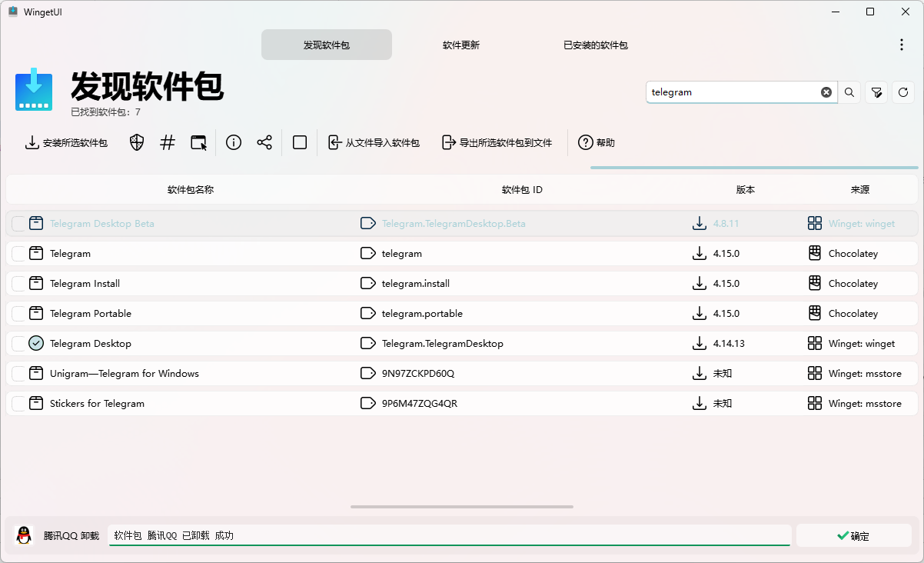The image size is (924, 563).
Task: Open the three-dot more options menu
Action: tap(902, 45)
